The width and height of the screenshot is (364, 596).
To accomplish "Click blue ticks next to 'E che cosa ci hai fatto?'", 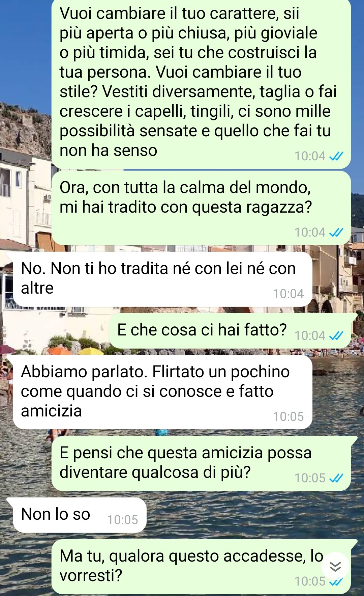I will [336, 335].
